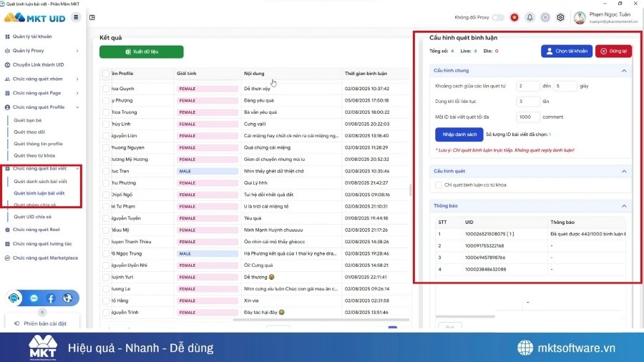
Task: Open the settings gear icon
Action: coord(560,17)
